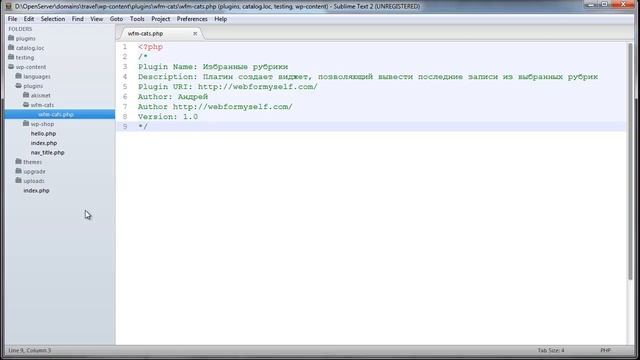Expand the languages folder
640x360 pixels.
pyautogui.click(x=37, y=76)
